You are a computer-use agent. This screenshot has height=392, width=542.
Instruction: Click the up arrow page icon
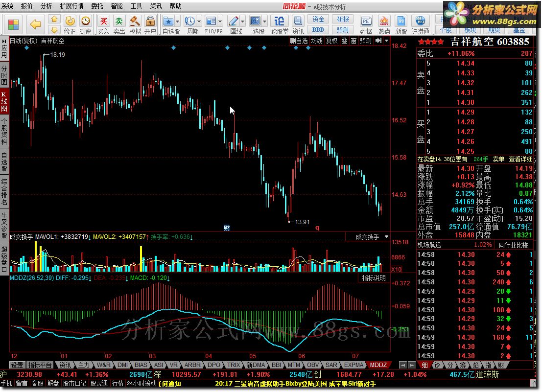pos(54,20)
